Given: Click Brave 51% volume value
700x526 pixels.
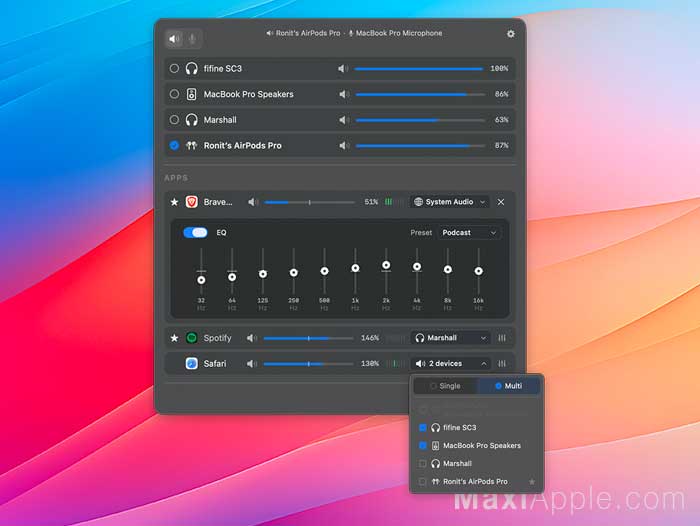Looking at the screenshot, I should (371, 202).
